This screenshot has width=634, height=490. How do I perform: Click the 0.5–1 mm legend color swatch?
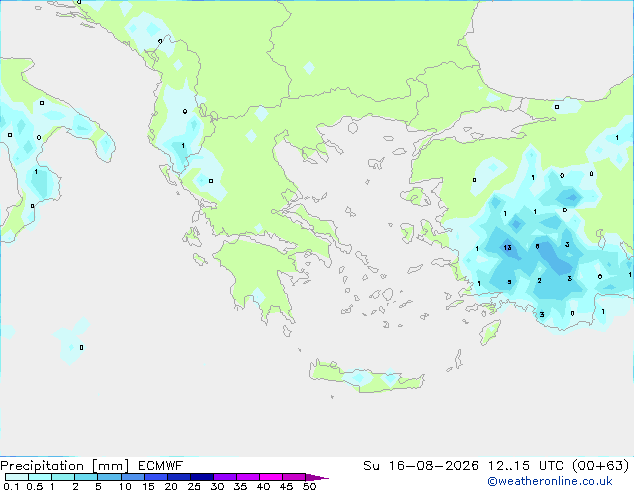coord(40,477)
